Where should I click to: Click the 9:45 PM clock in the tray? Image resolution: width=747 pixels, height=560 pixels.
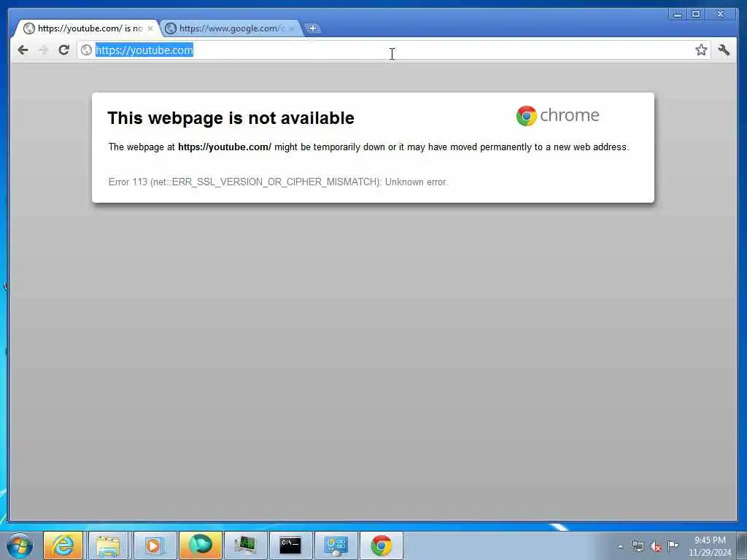tap(709, 540)
